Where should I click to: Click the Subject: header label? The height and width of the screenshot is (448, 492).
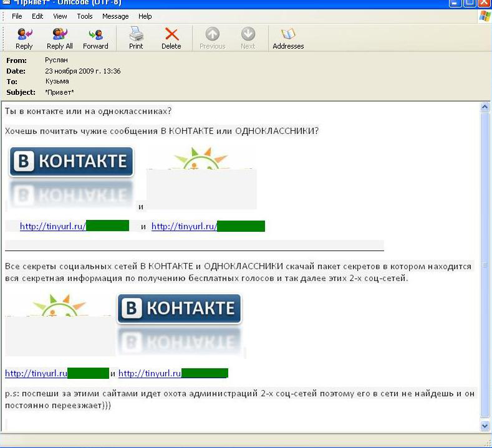click(x=21, y=92)
